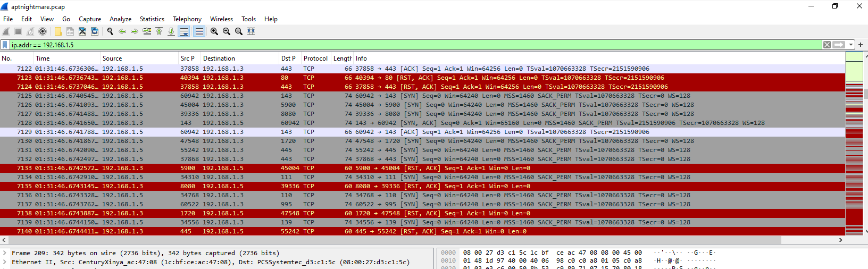The image size is (868, 269).
Task: Sort by No. column header
Action: point(17,58)
